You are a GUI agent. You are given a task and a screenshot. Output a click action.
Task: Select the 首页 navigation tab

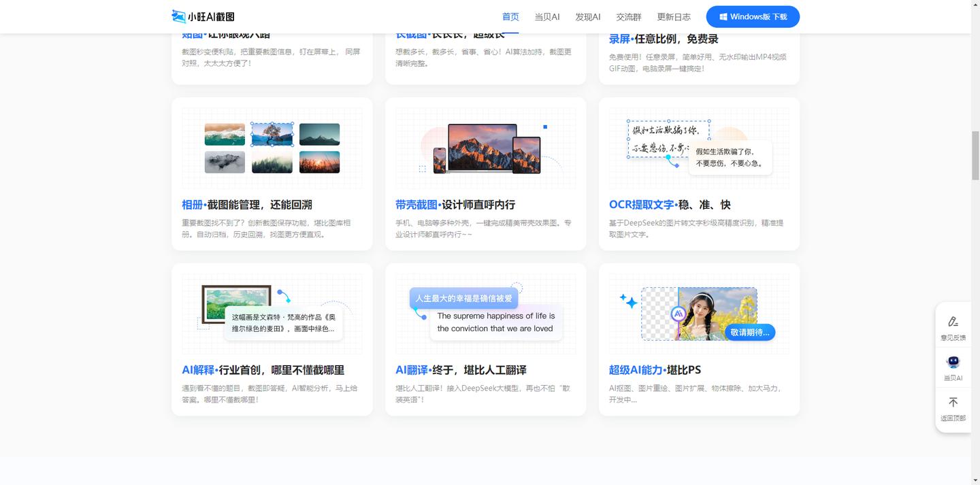coord(510,17)
